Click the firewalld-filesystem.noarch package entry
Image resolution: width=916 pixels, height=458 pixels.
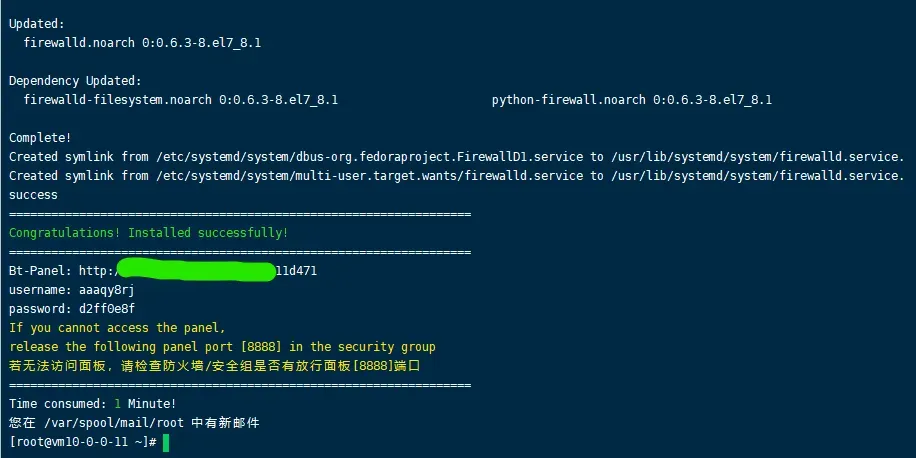click(x=180, y=100)
